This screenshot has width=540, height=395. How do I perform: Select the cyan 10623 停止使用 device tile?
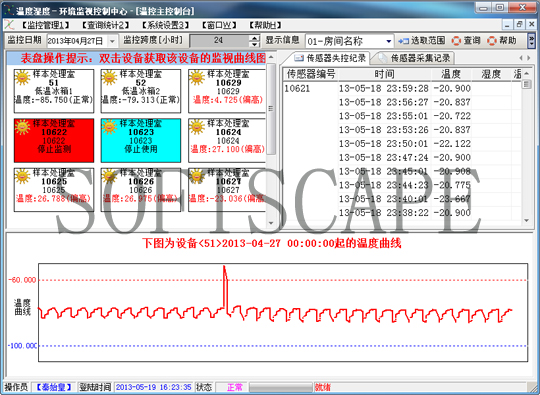(x=141, y=141)
